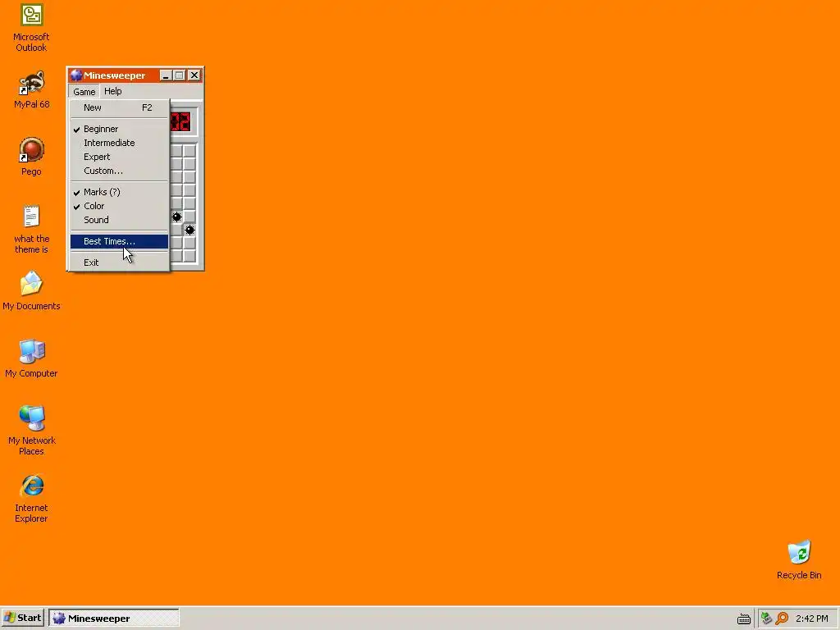
Task: Select the Internet Explorer desktop icon
Action: tap(31, 498)
